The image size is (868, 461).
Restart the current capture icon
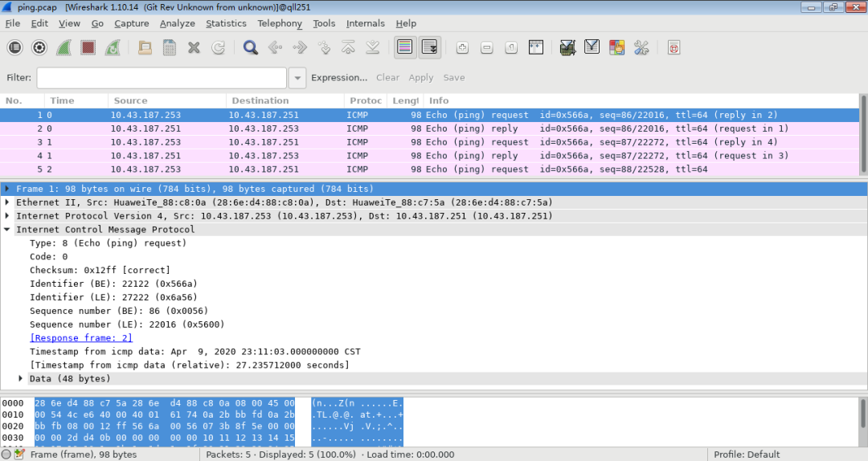[113, 47]
